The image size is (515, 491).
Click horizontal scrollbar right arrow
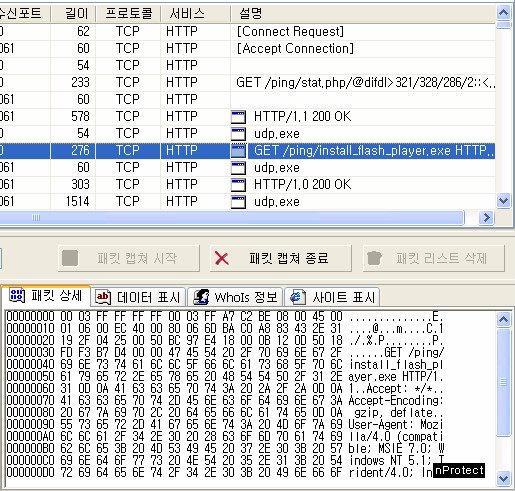pos(486,218)
